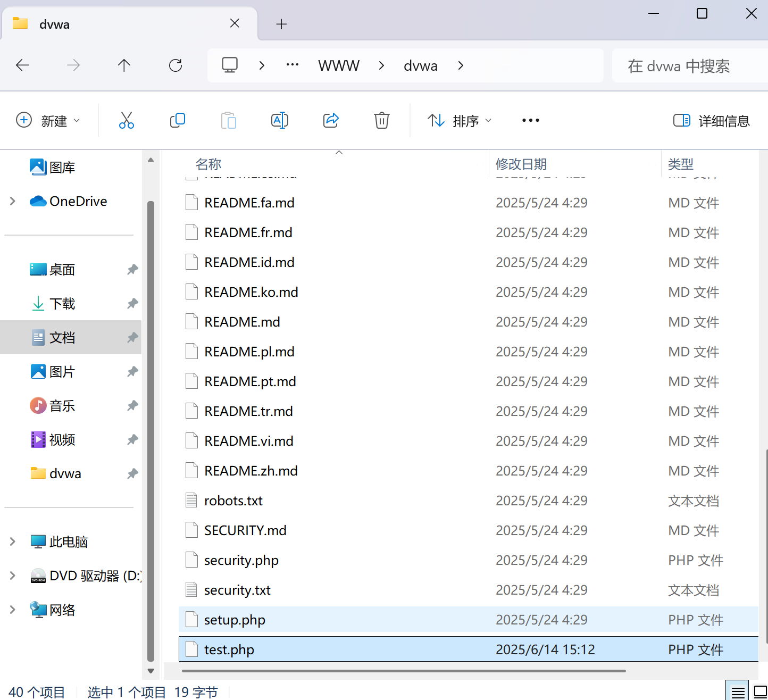This screenshot has height=700, width=768.
Task: Go forward with the right arrow
Action: (73, 65)
